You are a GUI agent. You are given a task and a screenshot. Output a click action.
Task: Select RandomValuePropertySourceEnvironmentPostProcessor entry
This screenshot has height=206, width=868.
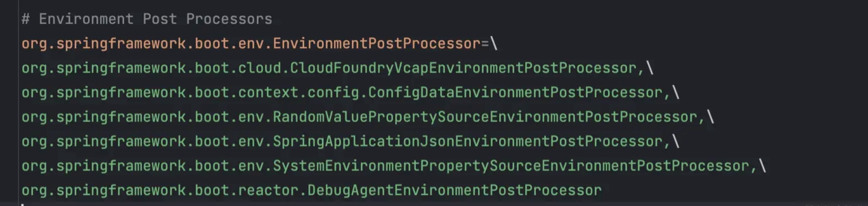[x=485, y=117]
